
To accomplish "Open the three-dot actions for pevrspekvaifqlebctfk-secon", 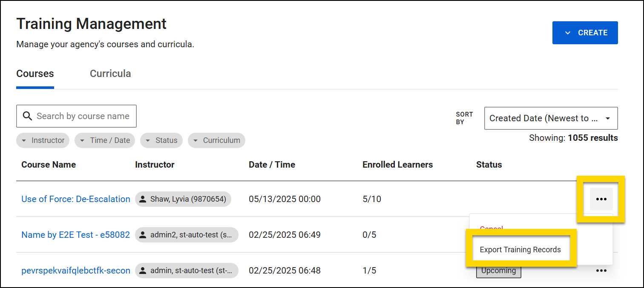I will 601,270.
